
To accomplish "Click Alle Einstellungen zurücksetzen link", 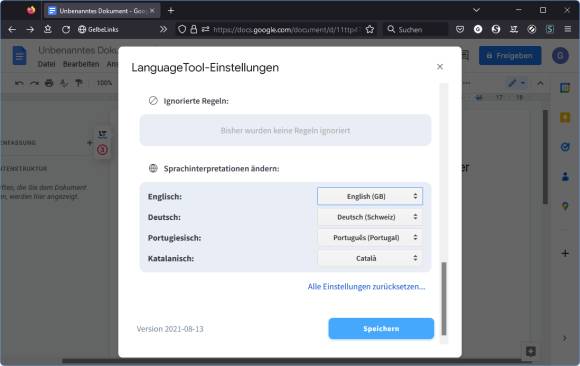I will click(366, 286).
